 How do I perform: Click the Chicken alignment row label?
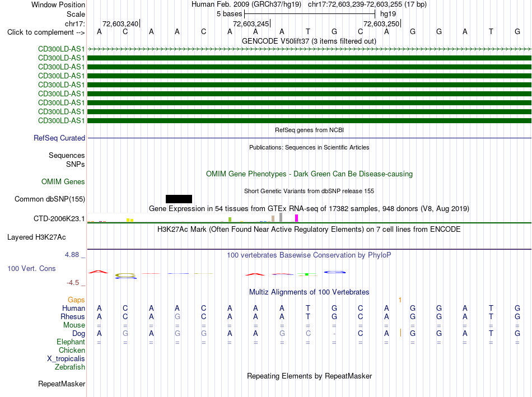(72, 350)
